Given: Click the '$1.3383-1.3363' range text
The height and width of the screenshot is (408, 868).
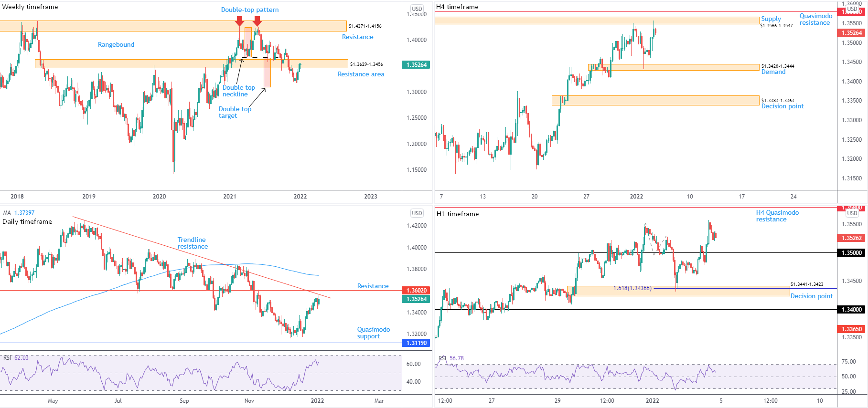Looking at the screenshot, I should pyautogui.click(x=778, y=100).
